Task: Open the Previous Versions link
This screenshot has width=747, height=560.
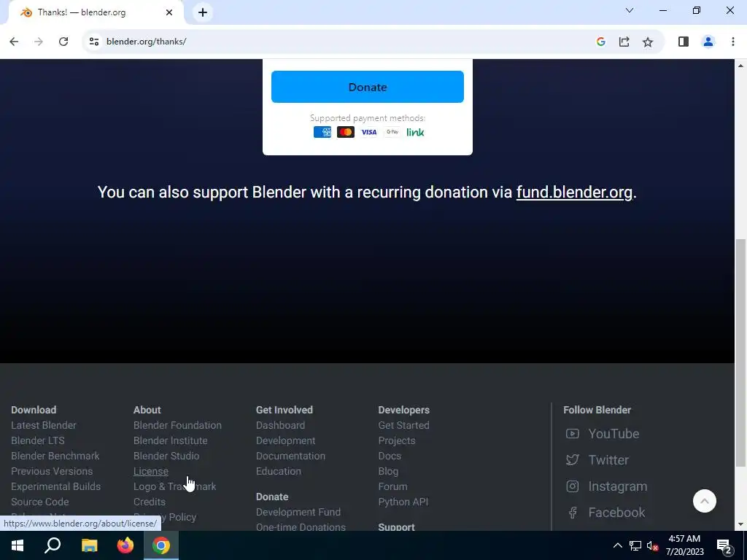Action: 52,471
